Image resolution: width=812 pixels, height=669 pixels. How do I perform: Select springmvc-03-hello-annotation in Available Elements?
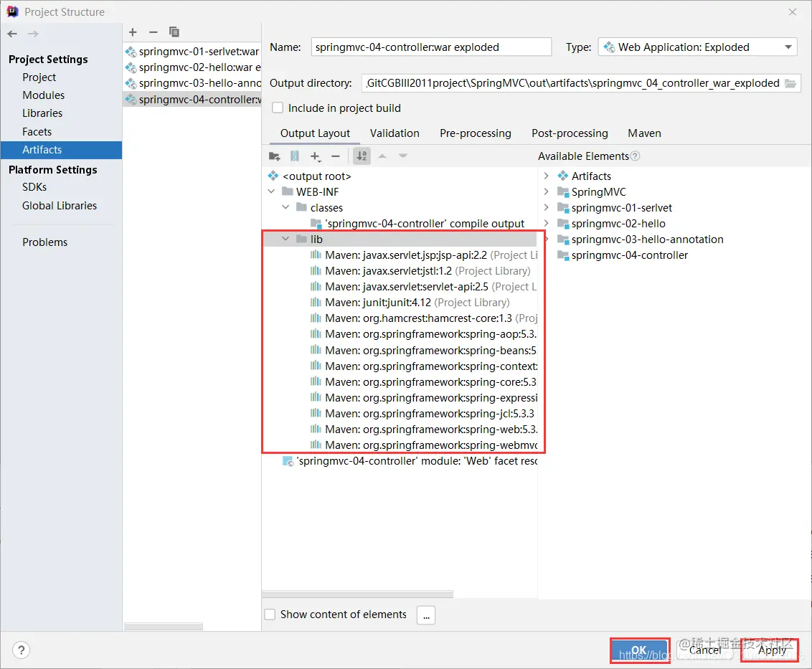click(x=640, y=239)
